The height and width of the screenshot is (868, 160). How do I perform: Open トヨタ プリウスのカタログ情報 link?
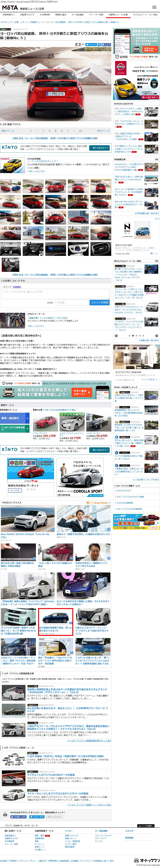click(x=129, y=497)
